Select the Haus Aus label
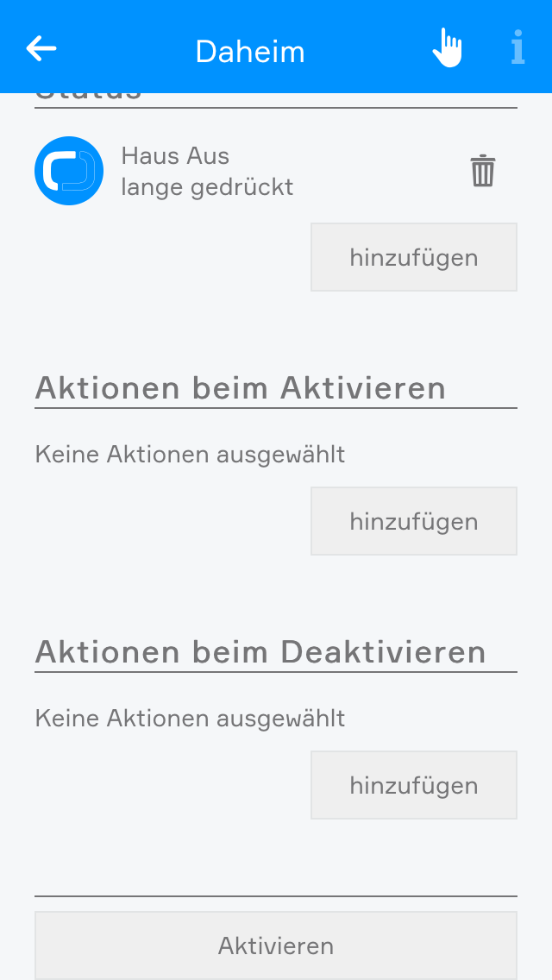Screen dimensions: 552x980 175,156
